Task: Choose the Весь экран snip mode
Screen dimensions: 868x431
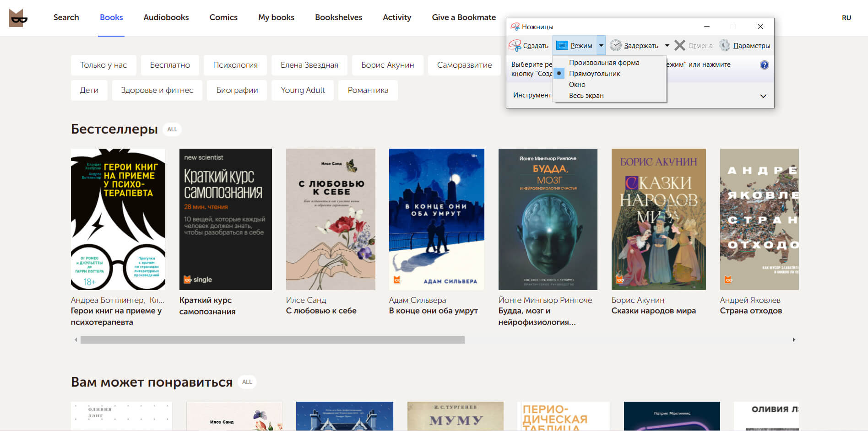Action: coord(586,96)
